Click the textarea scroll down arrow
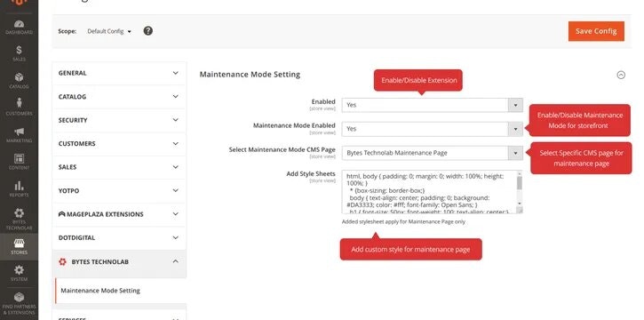 519,204
